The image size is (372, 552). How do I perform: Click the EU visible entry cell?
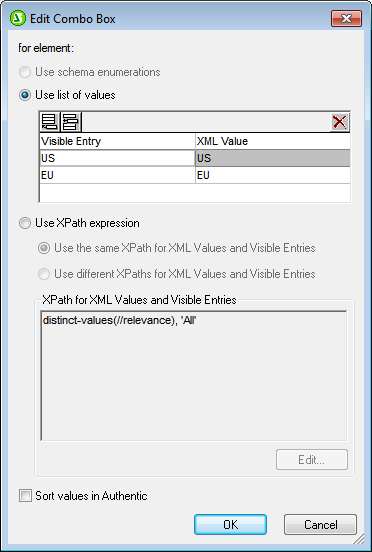tap(117, 175)
